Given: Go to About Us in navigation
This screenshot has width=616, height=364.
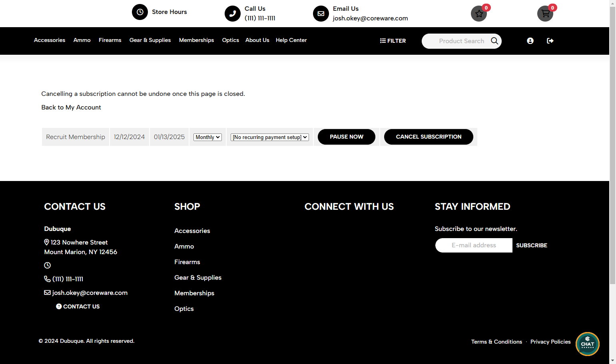Looking at the screenshot, I should click(x=257, y=40).
